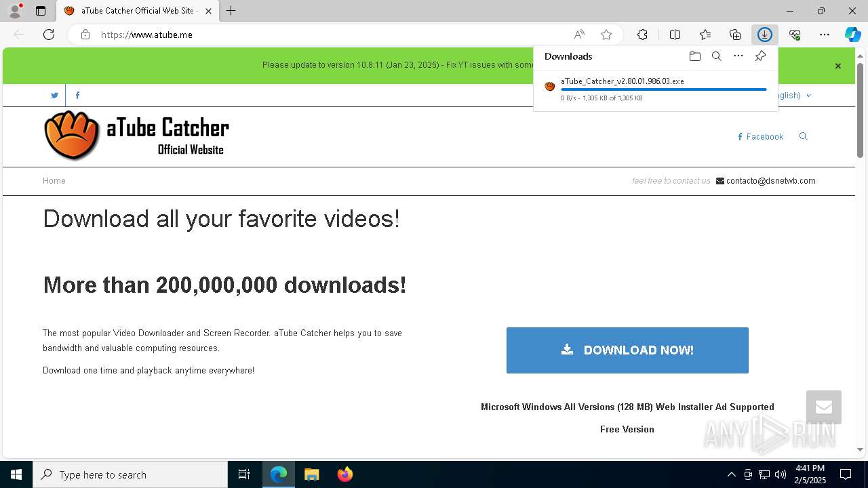Open the downloaded aTube_Catcher exe file
This screenshot has height=488, width=868.
tap(622, 81)
